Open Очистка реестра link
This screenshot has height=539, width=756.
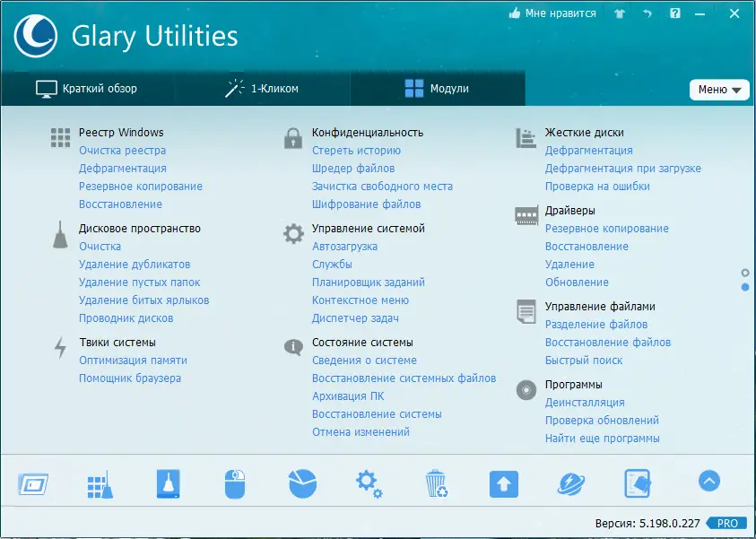click(123, 151)
